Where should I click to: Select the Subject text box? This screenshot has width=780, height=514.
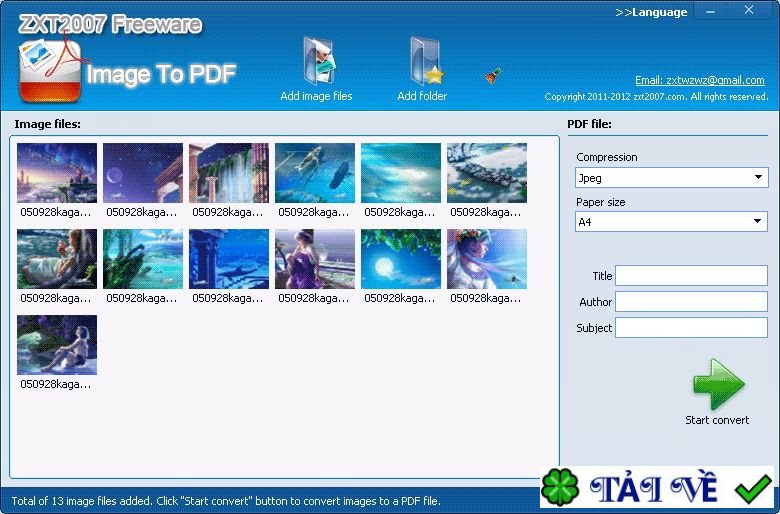click(691, 328)
